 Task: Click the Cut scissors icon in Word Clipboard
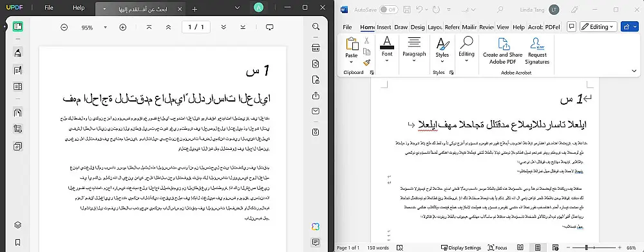[x=367, y=40]
